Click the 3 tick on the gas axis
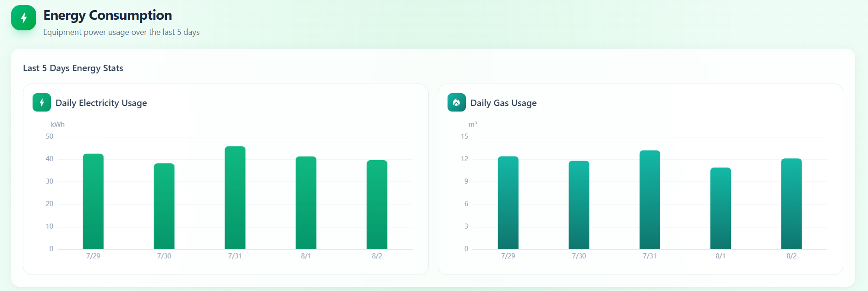The width and height of the screenshot is (868, 291). click(x=466, y=226)
